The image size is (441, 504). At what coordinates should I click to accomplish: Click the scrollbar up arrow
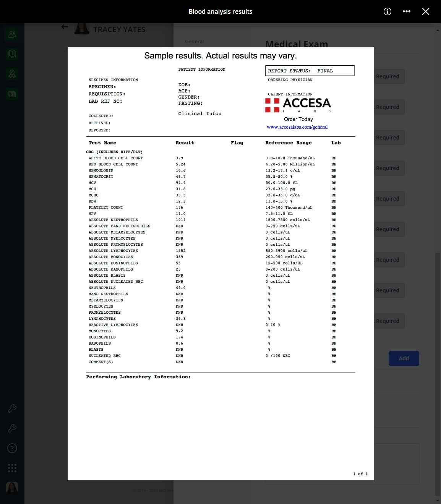click(438, 30)
